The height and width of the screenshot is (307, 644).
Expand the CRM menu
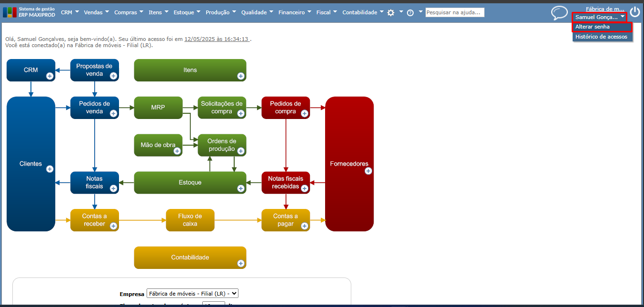click(70, 12)
